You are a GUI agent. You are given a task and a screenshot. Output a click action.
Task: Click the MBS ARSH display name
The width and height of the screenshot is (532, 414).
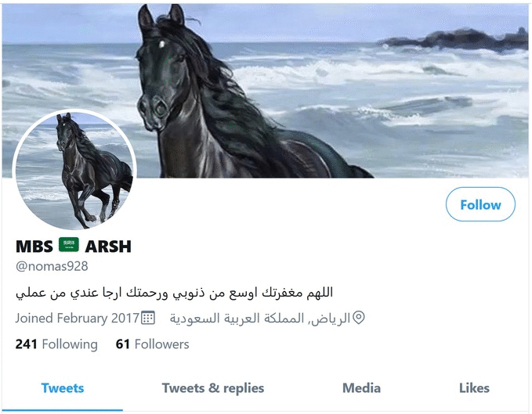point(74,246)
